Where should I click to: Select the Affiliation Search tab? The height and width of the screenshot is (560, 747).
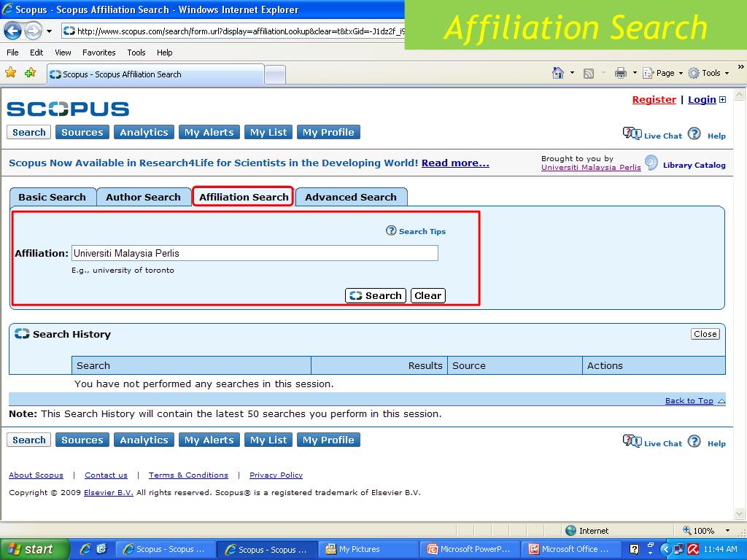pos(244,197)
